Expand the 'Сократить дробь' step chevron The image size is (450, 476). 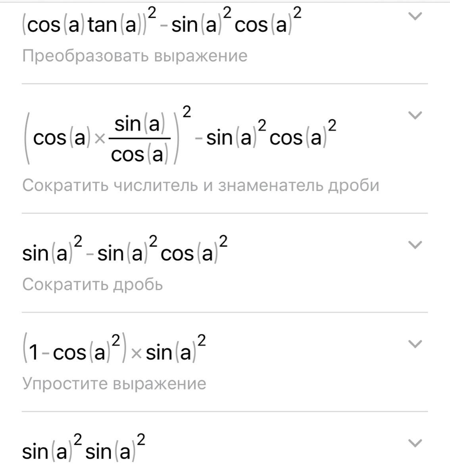pos(415,245)
